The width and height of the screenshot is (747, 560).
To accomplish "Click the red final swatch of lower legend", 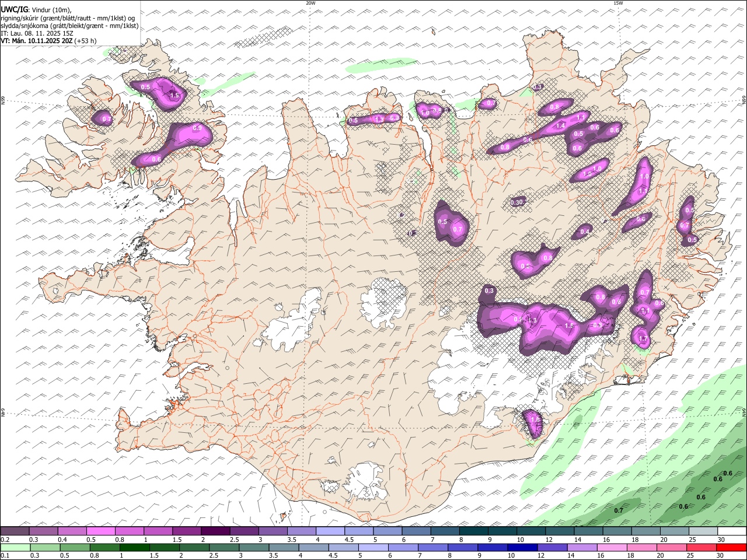I will 731,547.
